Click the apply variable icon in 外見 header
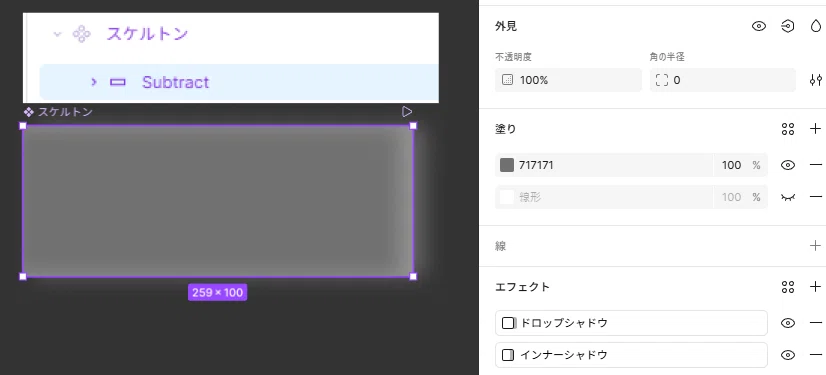The width and height of the screenshot is (826, 375). [x=788, y=26]
